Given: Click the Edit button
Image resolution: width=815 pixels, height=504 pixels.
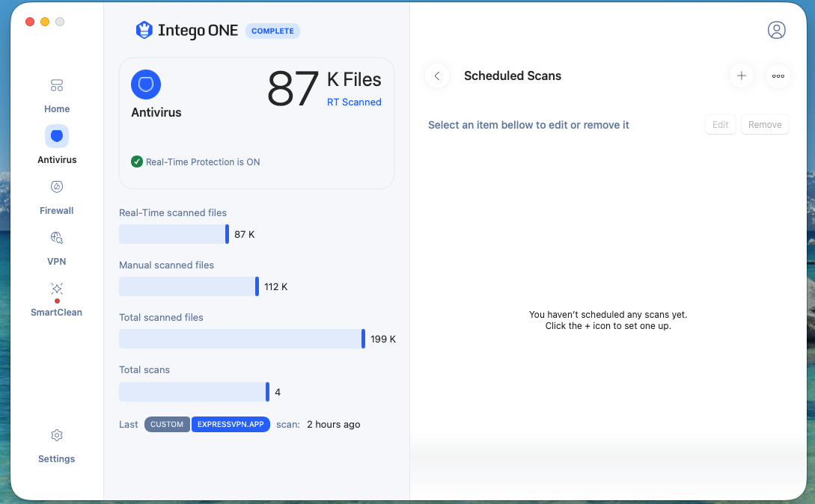Looking at the screenshot, I should 721,125.
